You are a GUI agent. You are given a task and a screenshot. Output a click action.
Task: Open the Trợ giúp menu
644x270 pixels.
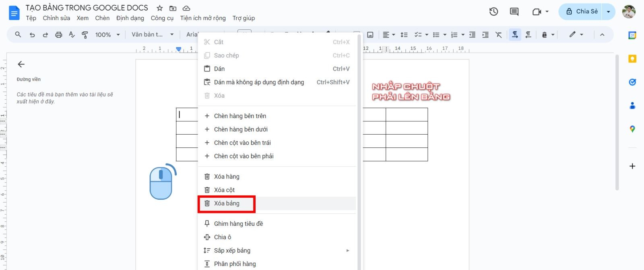pos(244,18)
